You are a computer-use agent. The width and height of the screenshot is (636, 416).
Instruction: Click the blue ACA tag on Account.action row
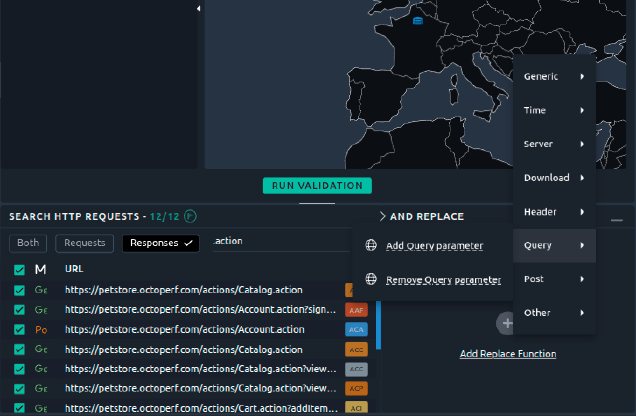point(356,330)
